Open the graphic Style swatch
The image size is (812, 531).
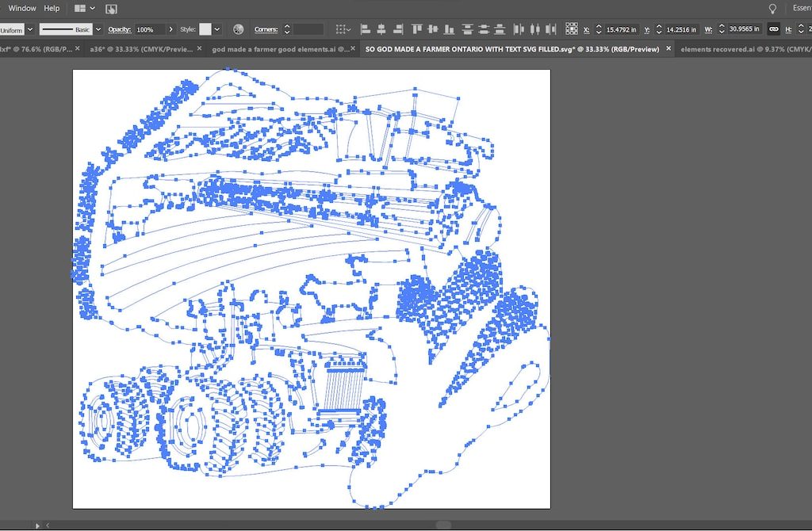click(205, 29)
